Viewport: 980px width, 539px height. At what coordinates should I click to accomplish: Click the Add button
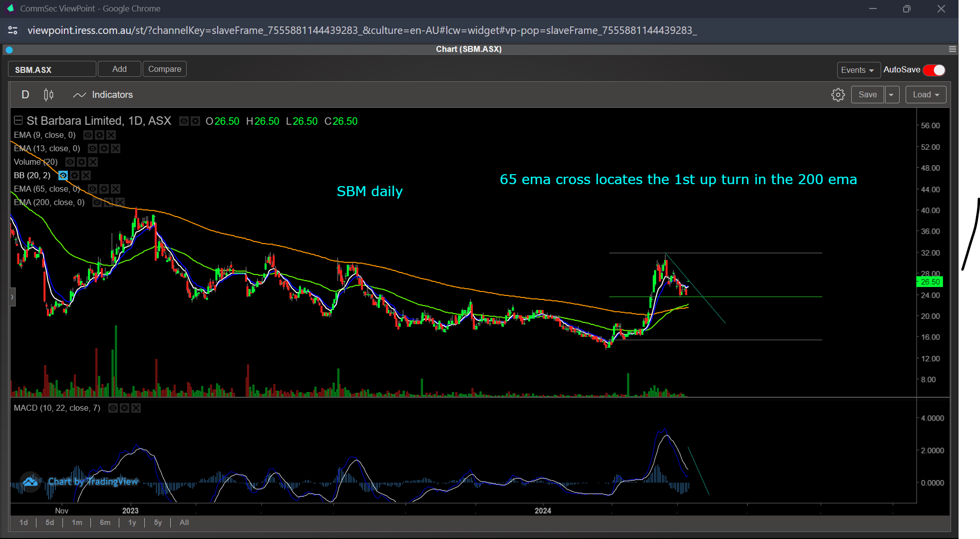[119, 69]
